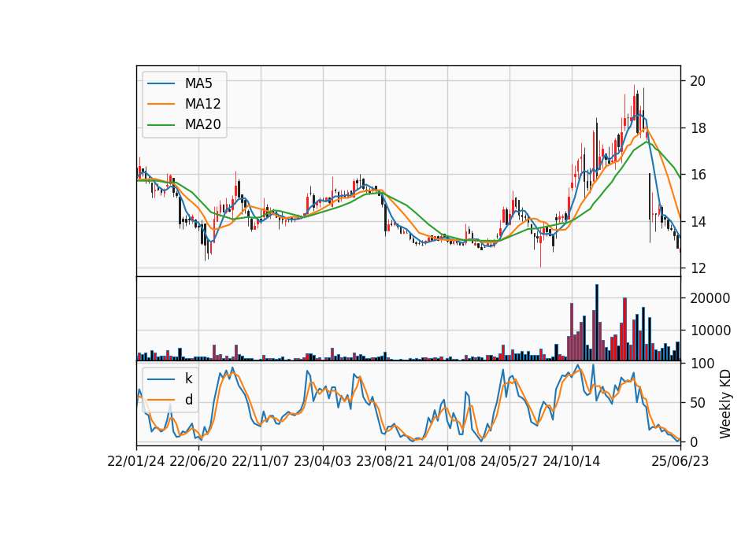Click the MA5 legend label
The image size is (756, 543).
click(198, 83)
